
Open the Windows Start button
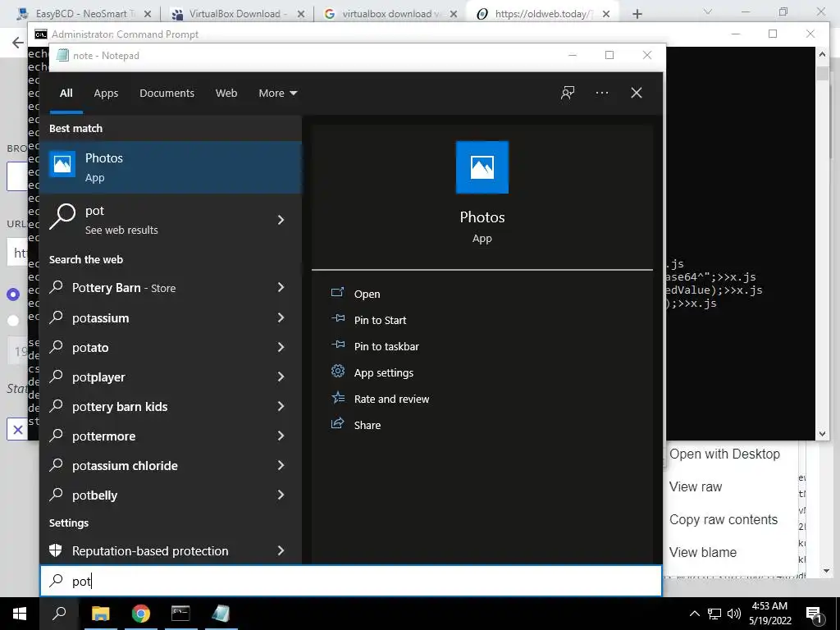(20, 614)
